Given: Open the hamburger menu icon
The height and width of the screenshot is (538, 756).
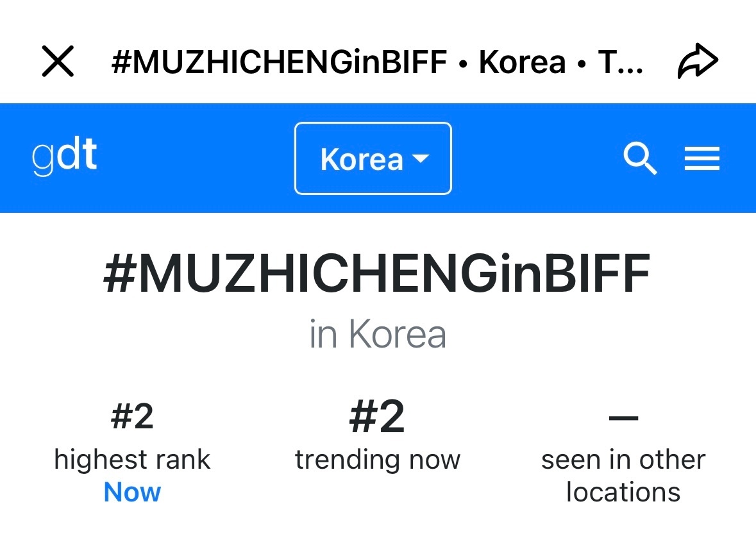Looking at the screenshot, I should click(702, 158).
